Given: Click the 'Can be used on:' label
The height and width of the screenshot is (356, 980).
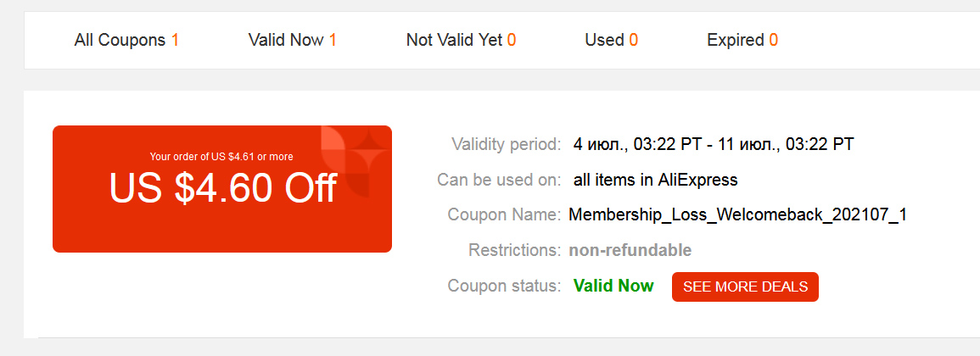Looking at the screenshot, I should [x=500, y=181].
